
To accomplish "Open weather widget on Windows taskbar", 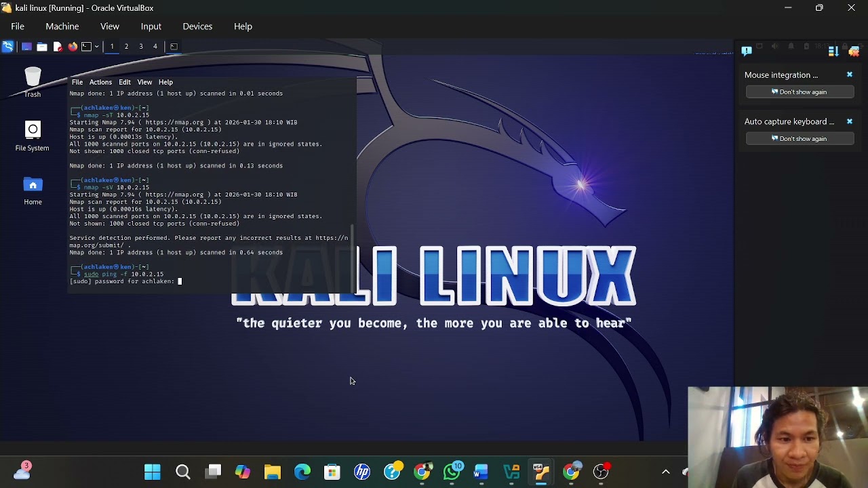I will (22, 472).
